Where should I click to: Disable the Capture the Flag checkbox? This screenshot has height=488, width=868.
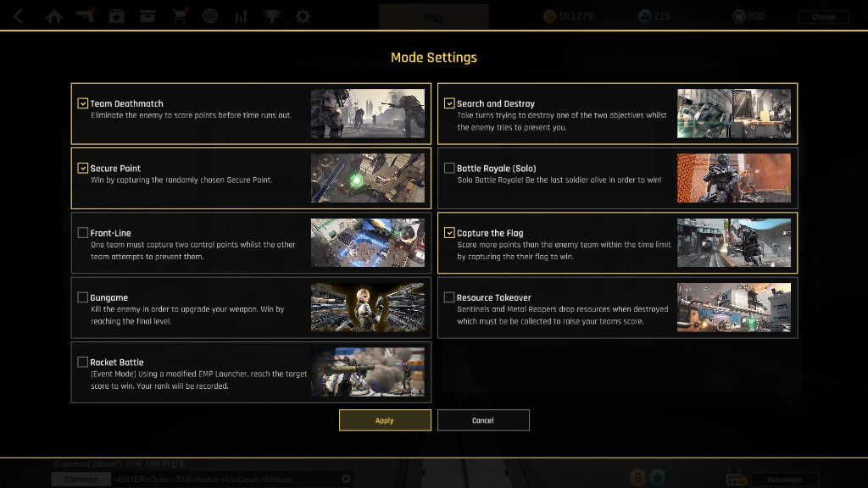449,232
